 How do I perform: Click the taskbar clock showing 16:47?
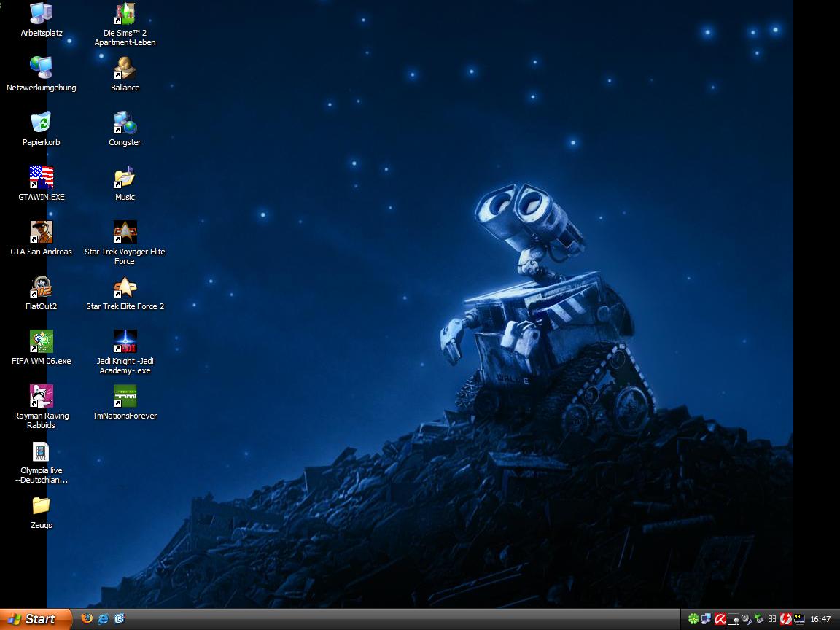(x=820, y=619)
